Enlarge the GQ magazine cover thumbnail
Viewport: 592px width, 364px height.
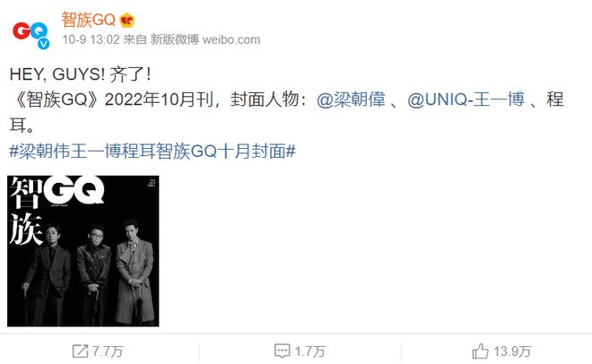83,251
